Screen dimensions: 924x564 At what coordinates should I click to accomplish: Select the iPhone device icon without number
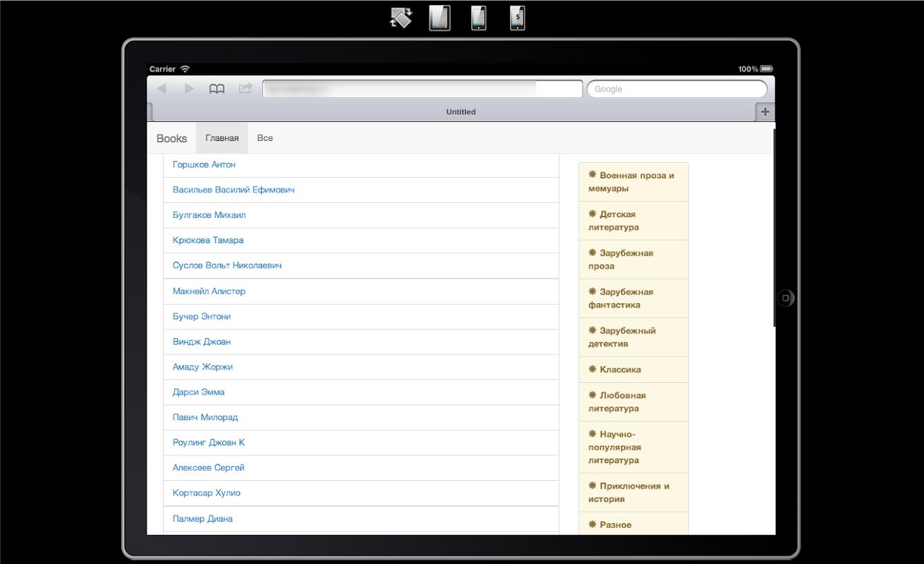pos(479,18)
